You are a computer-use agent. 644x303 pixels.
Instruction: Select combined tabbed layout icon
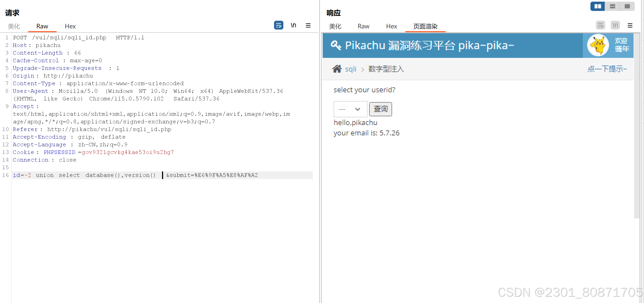pos(627,6)
